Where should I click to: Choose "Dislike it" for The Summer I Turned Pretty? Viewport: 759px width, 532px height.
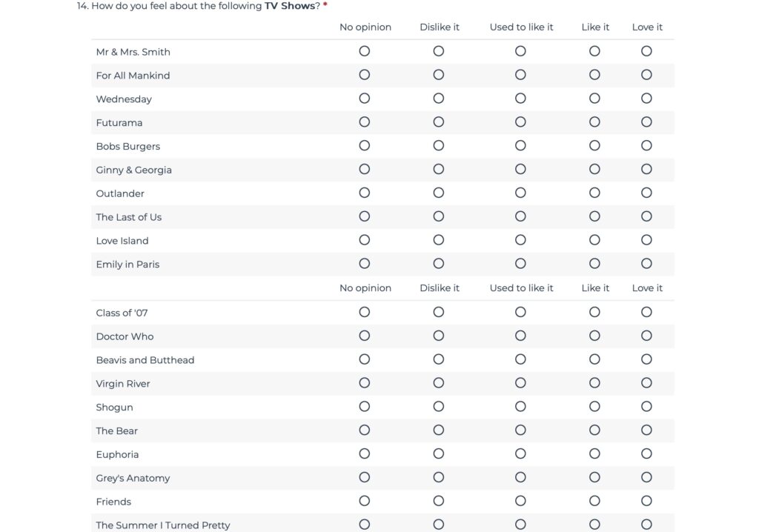tap(439, 525)
